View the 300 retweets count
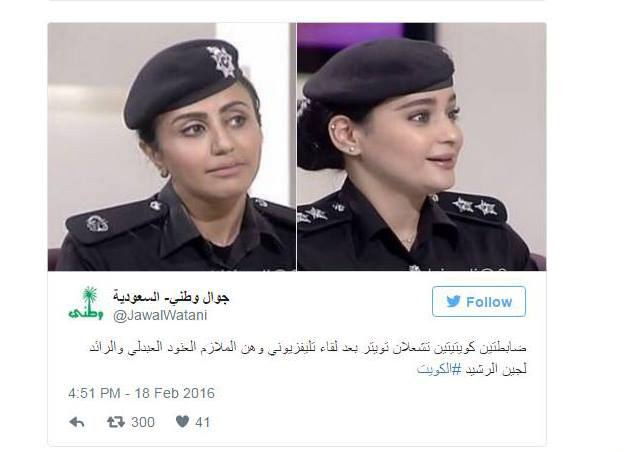This screenshot has width=641, height=452. 143,422
